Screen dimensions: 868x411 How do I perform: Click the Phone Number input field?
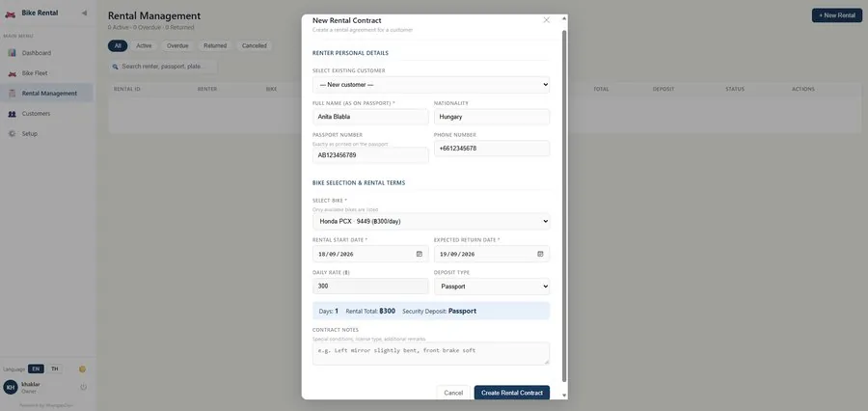(x=492, y=149)
